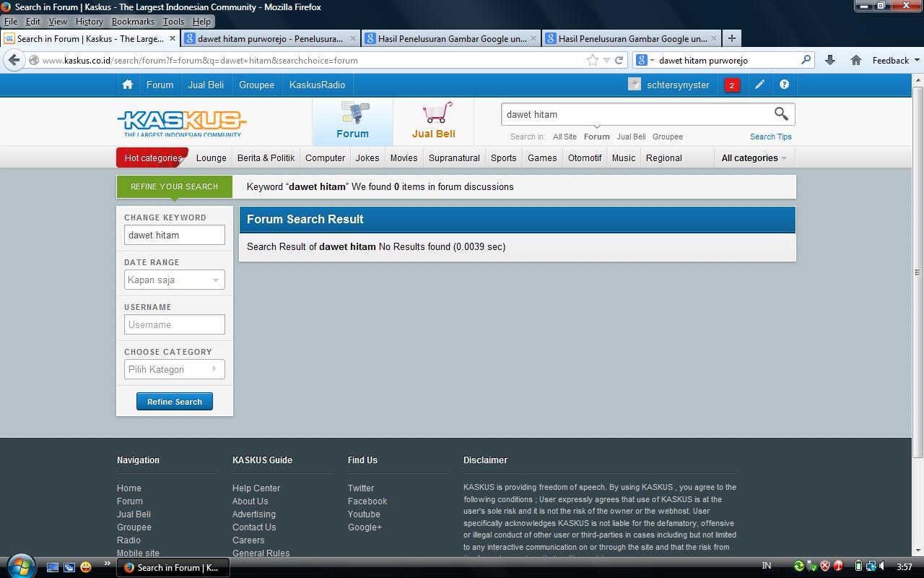Select the Forum section icon
Image resolution: width=924 pixels, height=578 pixels.
pos(353,121)
